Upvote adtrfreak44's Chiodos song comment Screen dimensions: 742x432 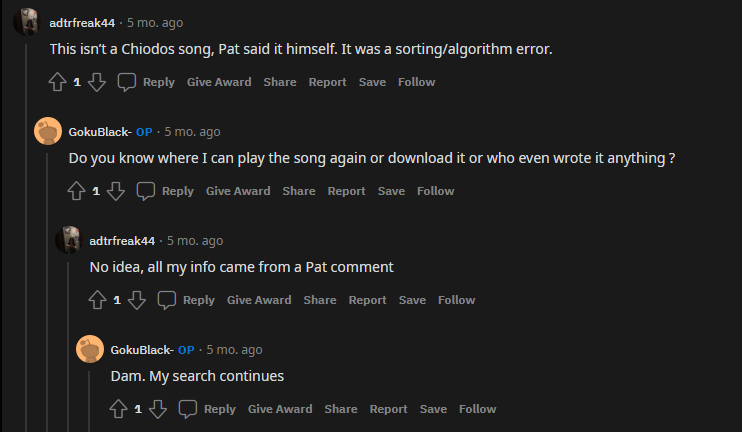57,82
